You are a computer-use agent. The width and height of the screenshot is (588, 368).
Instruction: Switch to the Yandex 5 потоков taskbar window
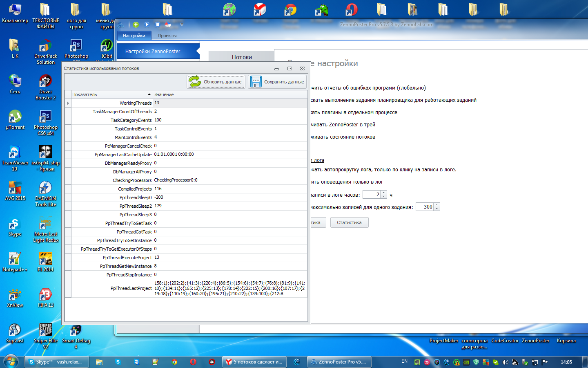(x=254, y=362)
